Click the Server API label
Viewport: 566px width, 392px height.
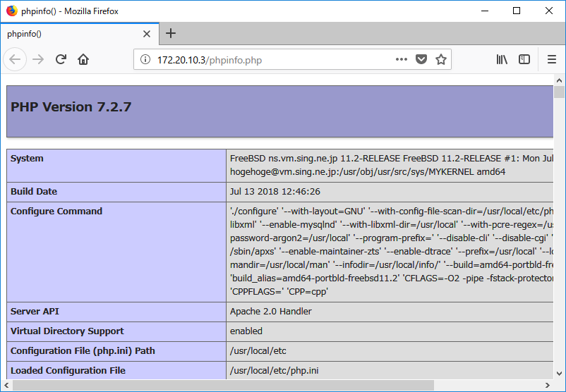(35, 311)
